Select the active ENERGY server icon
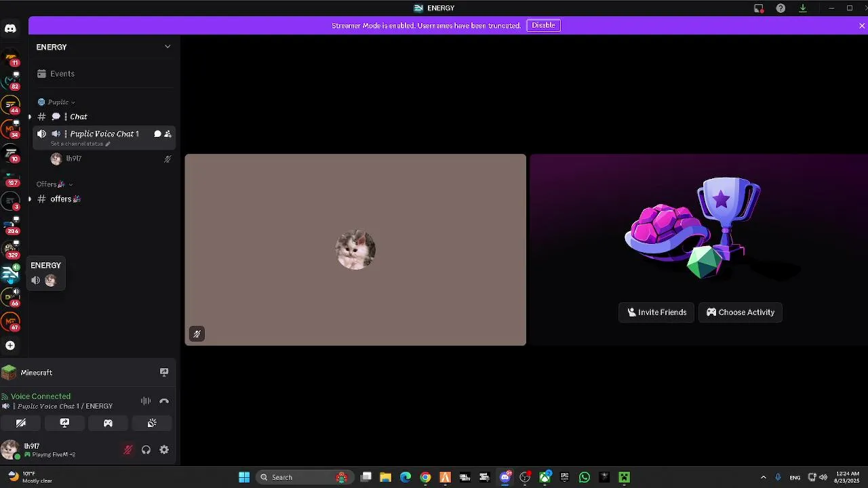Screen dimensions: 868x488 click(x=10, y=274)
